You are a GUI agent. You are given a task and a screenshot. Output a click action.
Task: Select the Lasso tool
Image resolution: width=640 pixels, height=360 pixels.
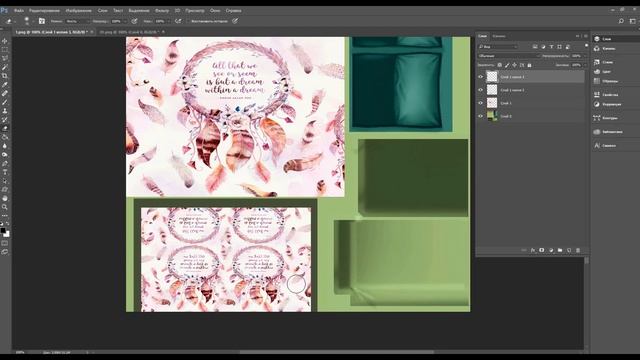click(5, 58)
